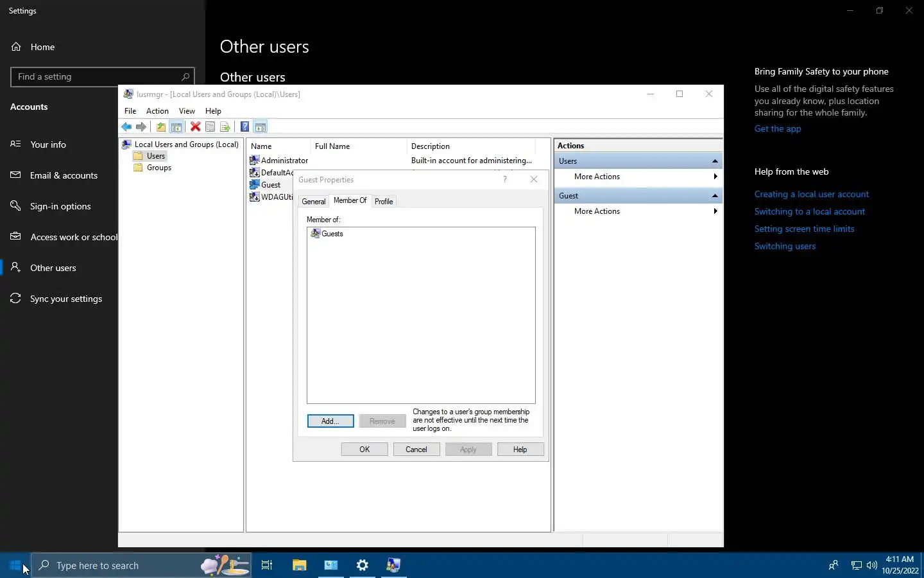The image size is (924, 578).
Task: Toggle Show/Hide Console Tree toolbar icon
Action: pyautogui.click(x=176, y=127)
